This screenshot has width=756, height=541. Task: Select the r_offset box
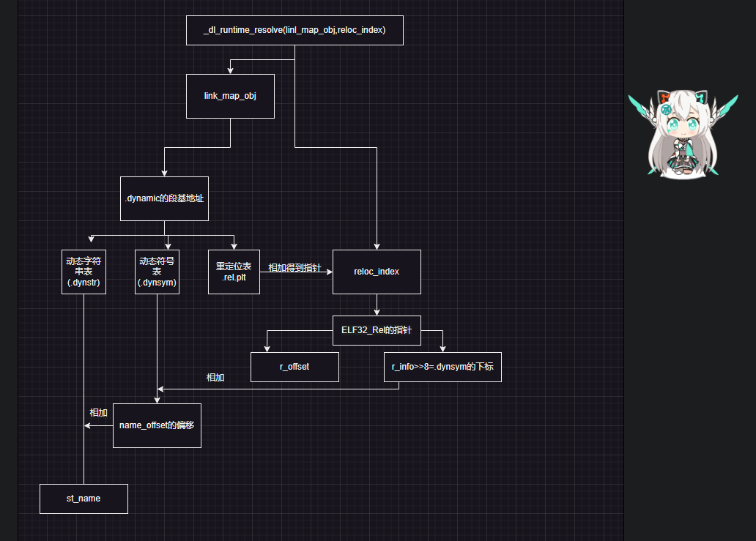pos(294,367)
